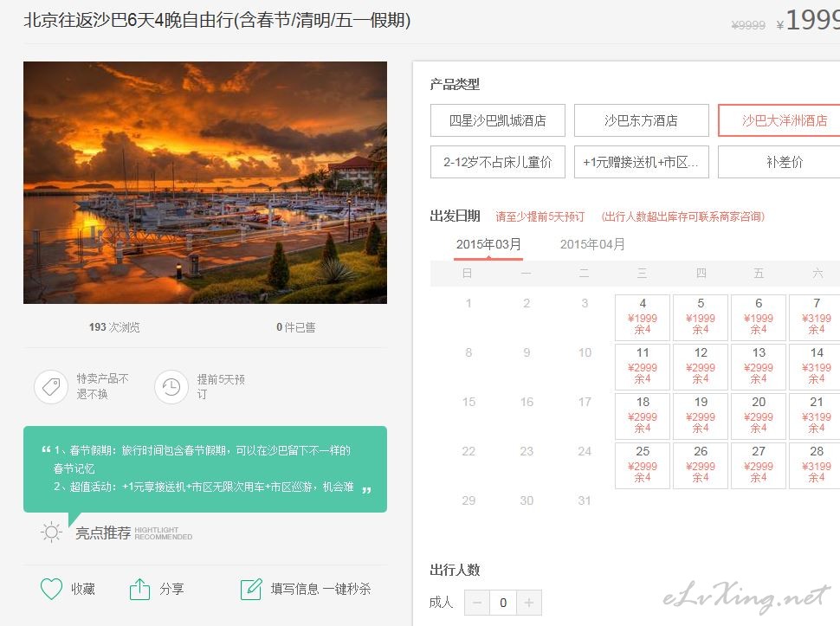Switch to 2015年03月 month tab
Image resolution: width=840 pixels, height=626 pixels.
(488, 245)
